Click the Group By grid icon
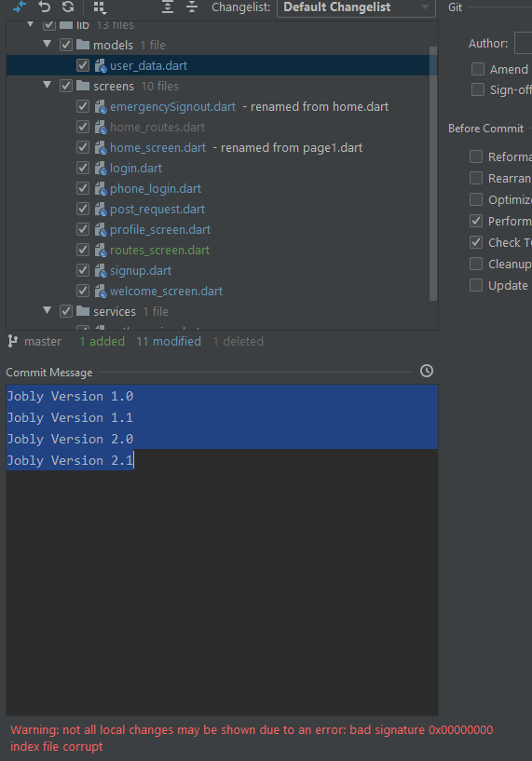 (100, 7)
